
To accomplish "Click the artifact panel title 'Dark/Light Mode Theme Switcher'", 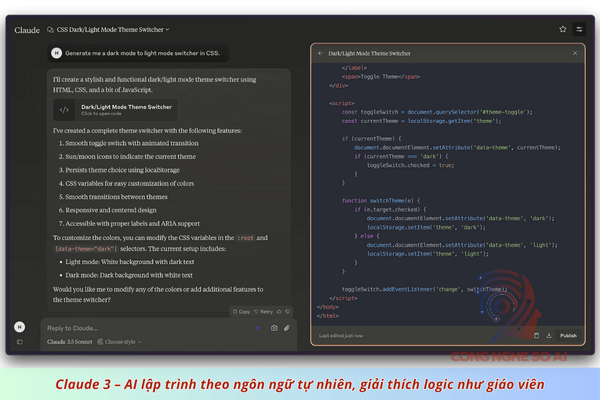I will click(369, 54).
